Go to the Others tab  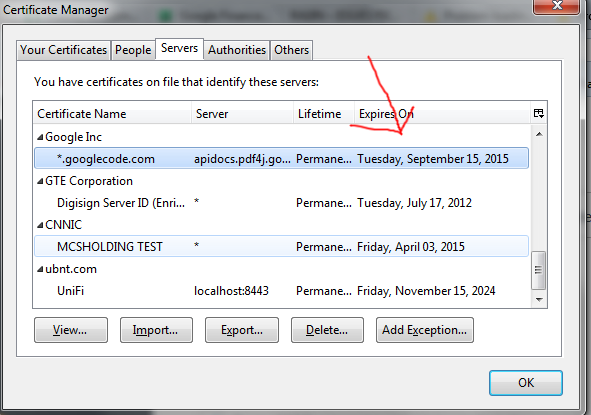[291, 50]
